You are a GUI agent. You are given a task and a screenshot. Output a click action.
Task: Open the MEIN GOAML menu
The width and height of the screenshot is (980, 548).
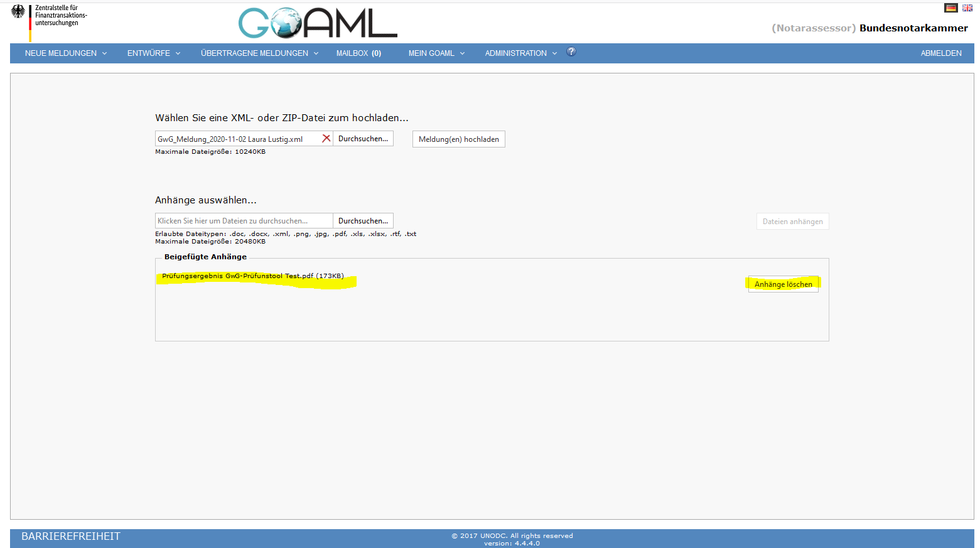pos(436,53)
